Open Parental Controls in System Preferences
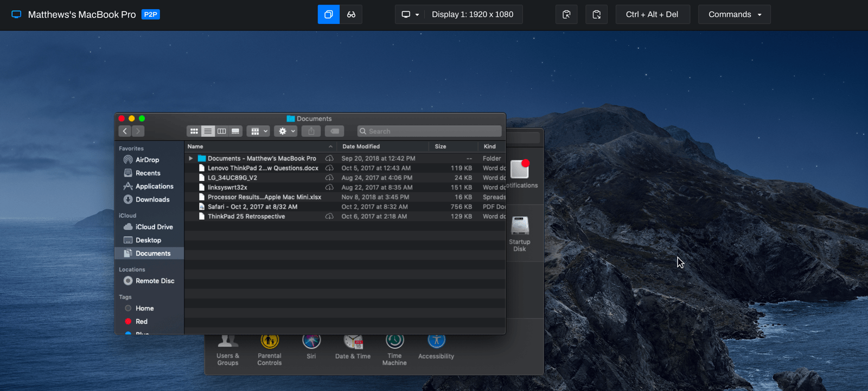This screenshot has height=391, width=868. [x=270, y=350]
